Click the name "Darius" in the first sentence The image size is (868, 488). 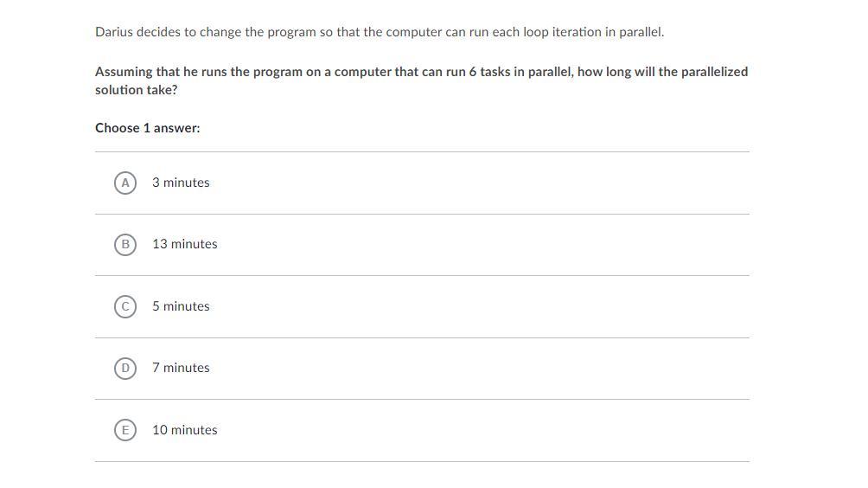tap(114, 32)
